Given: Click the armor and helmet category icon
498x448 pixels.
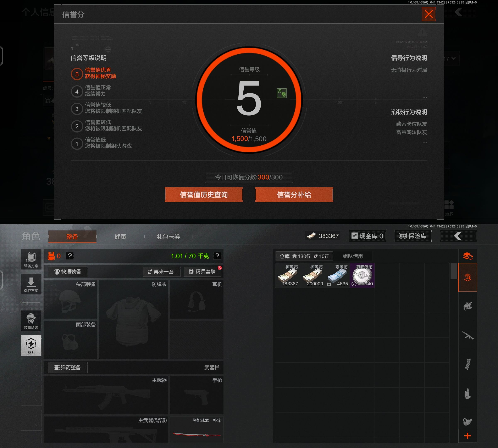Looking at the screenshot, I should pyautogui.click(x=467, y=306).
